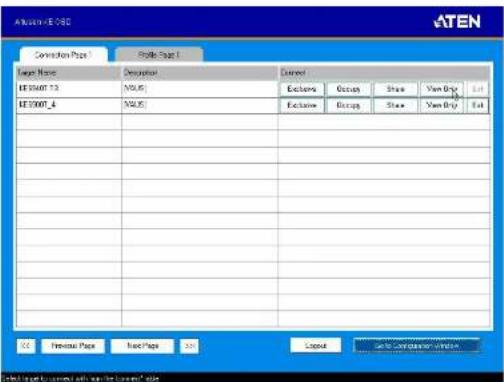
Task: Click the status bar hint text
Action: 81,378
